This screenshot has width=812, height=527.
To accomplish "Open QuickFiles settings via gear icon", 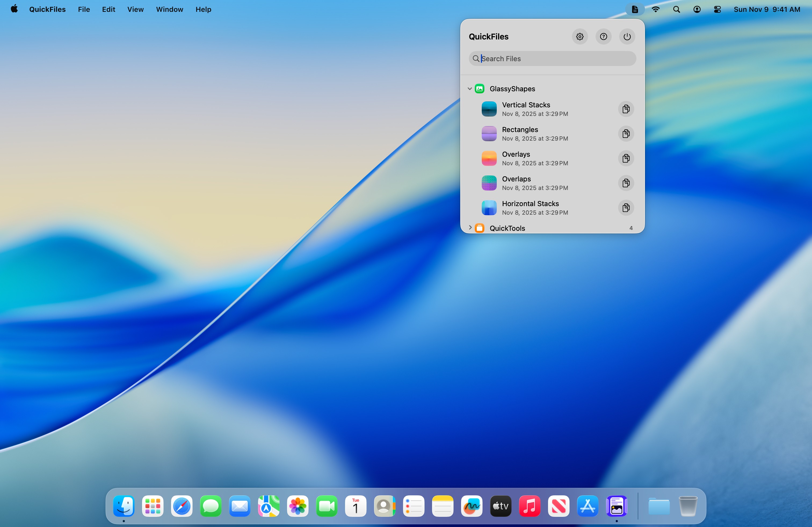I will tap(580, 36).
